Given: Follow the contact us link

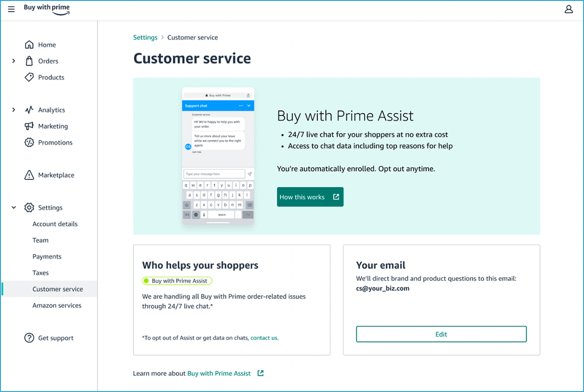Looking at the screenshot, I should point(264,338).
